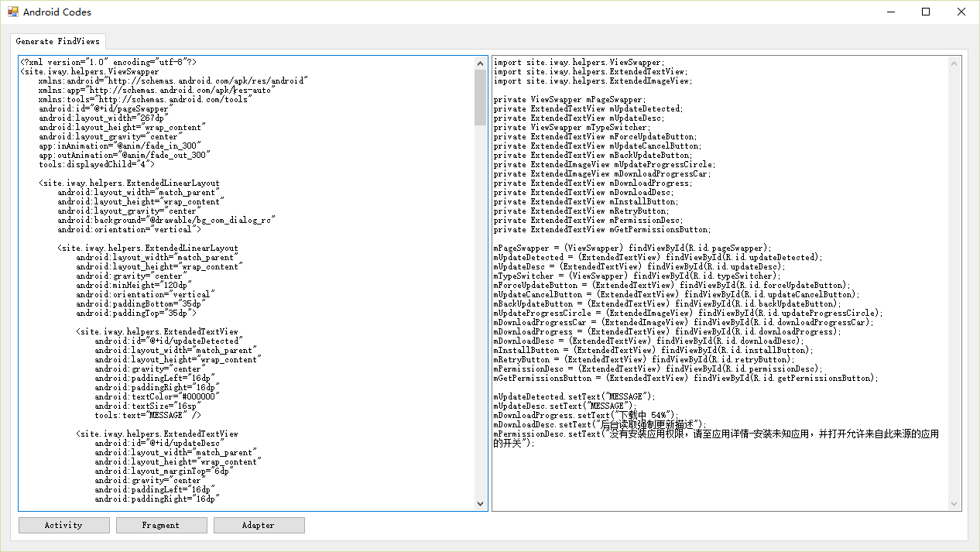
Task: Maximize the Android Codes window
Action: click(927, 12)
